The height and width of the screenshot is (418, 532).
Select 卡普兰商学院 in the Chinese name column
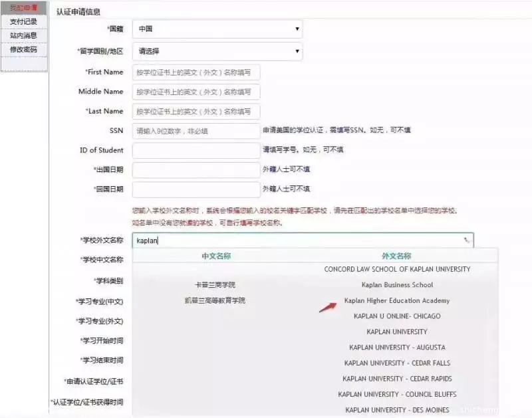tap(215, 285)
